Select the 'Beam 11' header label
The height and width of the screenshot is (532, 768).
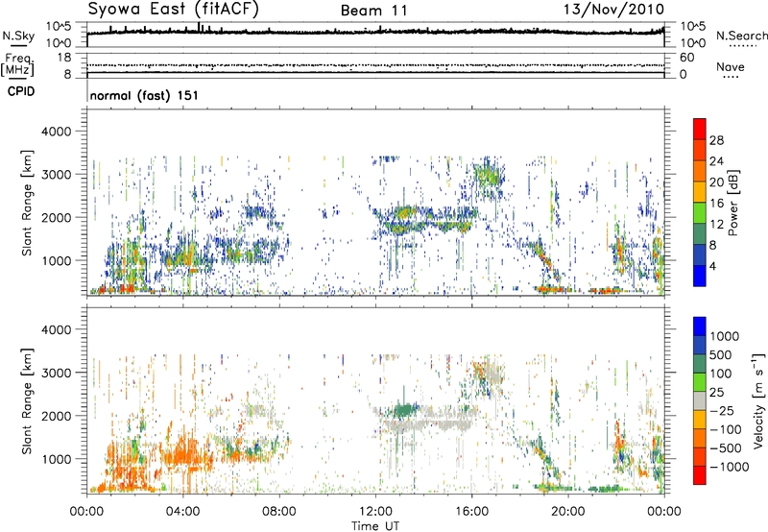point(374,11)
